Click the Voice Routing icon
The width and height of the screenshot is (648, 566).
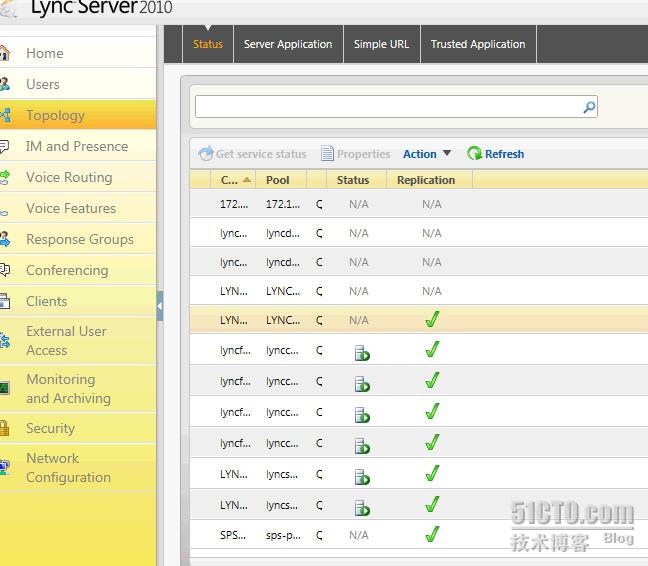pyautogui.click(x=4, y=177)
